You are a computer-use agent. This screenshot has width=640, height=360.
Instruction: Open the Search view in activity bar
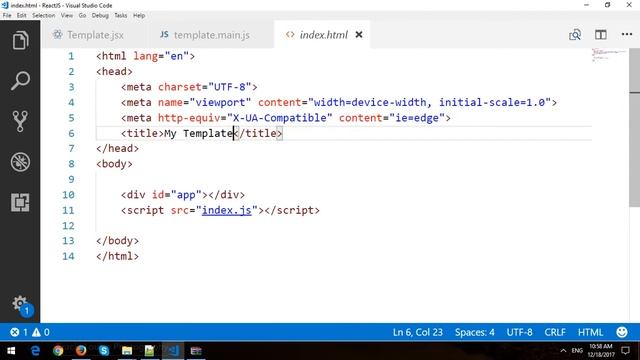[20, 81]
